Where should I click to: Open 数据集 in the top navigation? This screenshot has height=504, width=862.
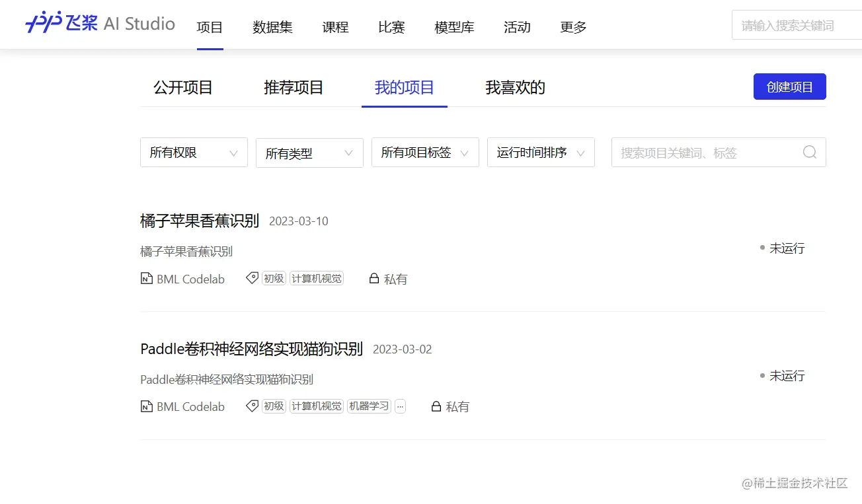pyautogui.click(x=272, y=27)
